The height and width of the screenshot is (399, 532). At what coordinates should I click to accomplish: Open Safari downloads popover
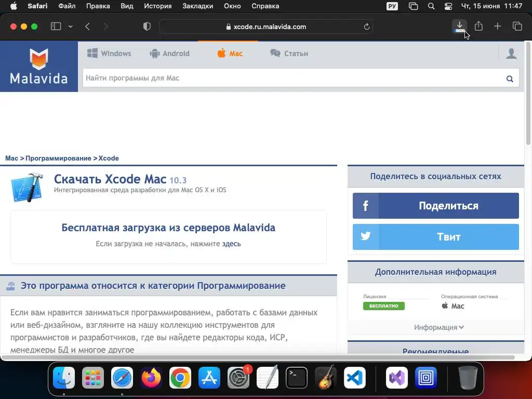(x=459, y=26)
